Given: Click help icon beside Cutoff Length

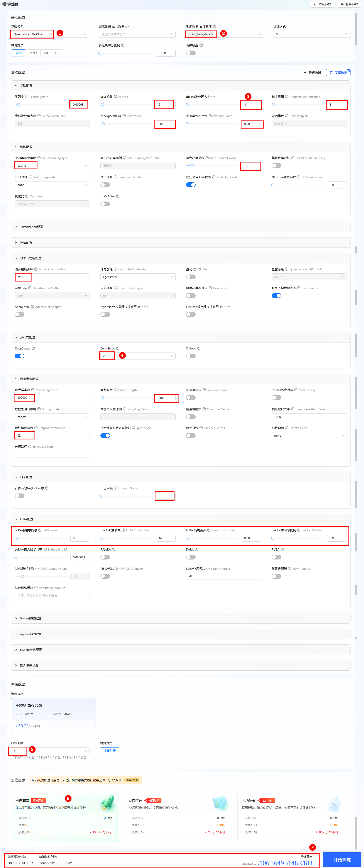Looking at the screenshot, I should pos(115,390).
